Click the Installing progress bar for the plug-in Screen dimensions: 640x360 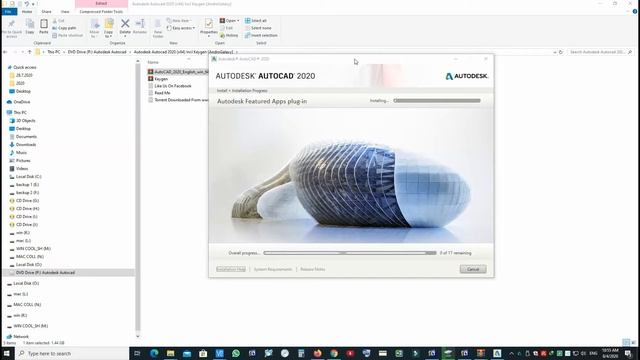[x=437, y=100]
